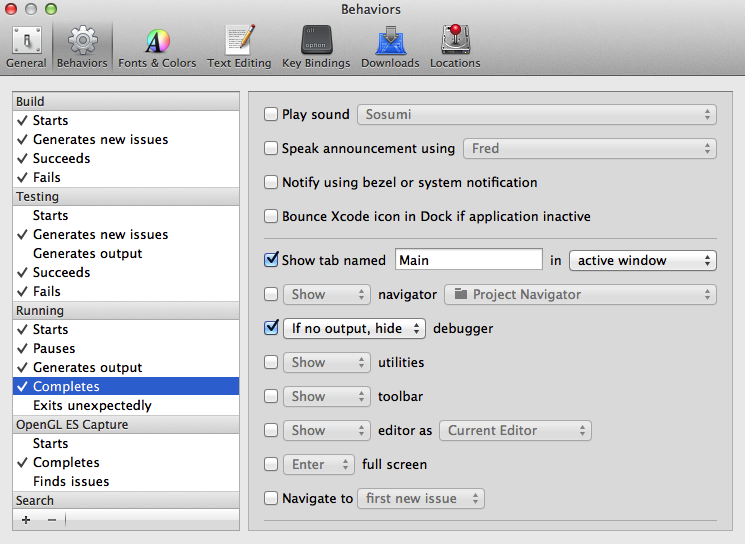The height and width of the screenshot is (544, 745).
Task: Open the General preferences pane
Action: point(26,47)
